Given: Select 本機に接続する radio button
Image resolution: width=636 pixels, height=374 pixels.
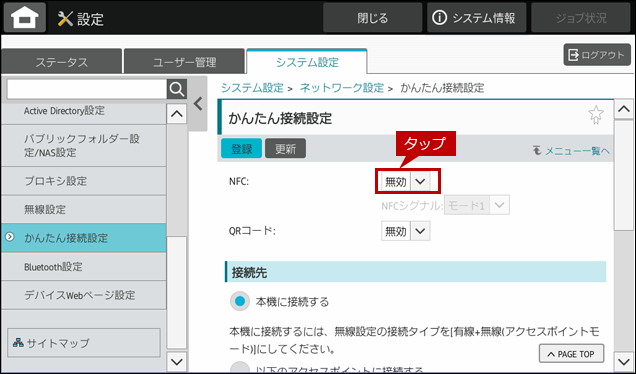Looking at the screenshot, I should 240,301.
